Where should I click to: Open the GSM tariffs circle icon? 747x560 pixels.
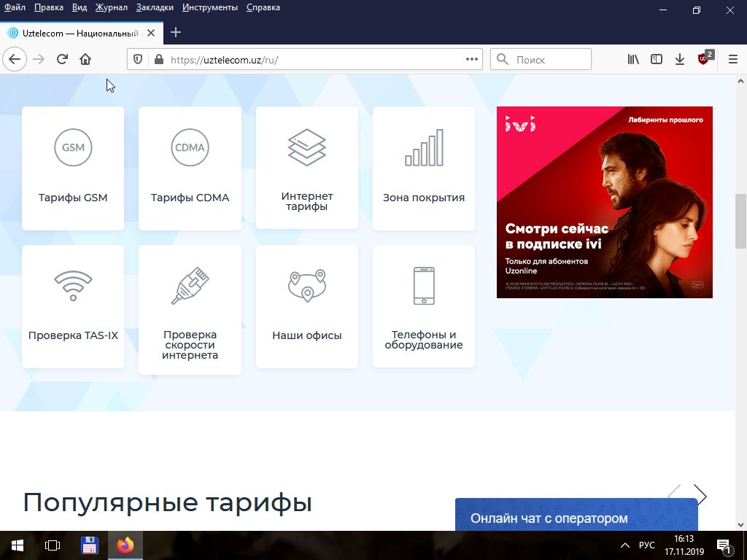[73, 147]
